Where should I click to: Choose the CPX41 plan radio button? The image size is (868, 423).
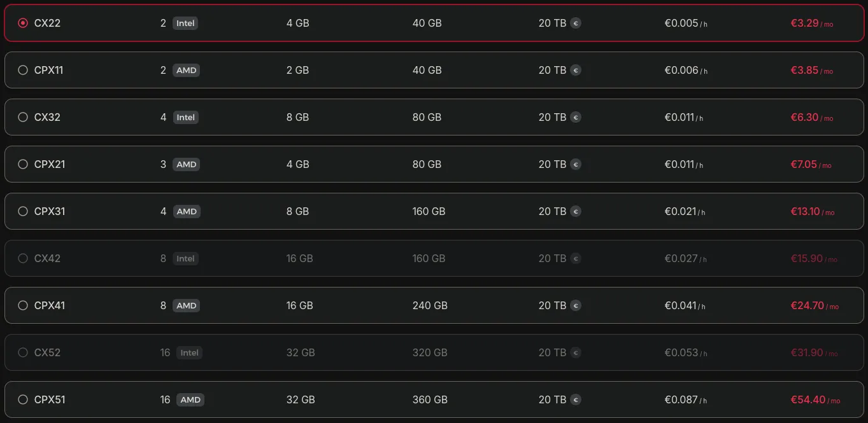(x=23, y=305)
